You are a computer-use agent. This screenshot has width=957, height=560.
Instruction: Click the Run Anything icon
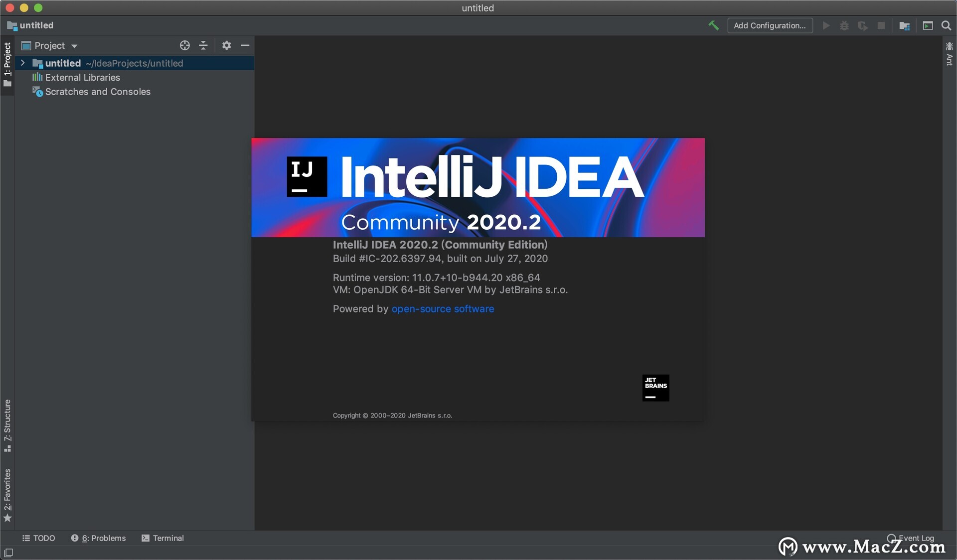(928, 25)
